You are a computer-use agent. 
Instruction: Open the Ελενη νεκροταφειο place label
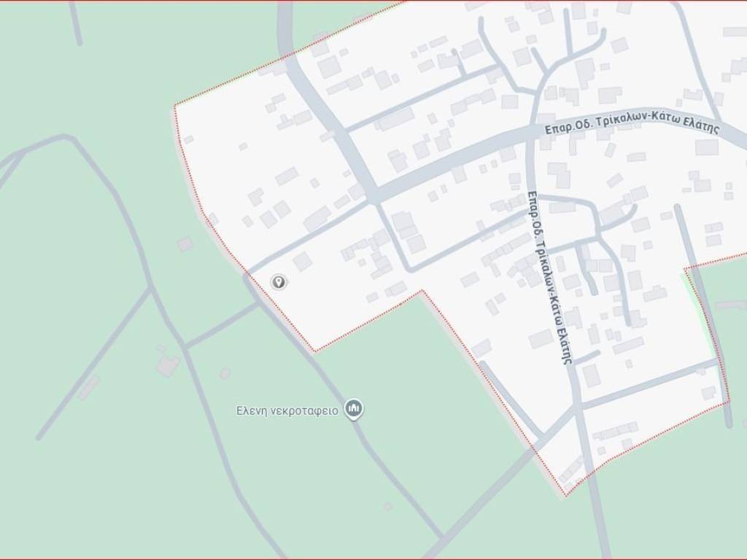(287, 411)
